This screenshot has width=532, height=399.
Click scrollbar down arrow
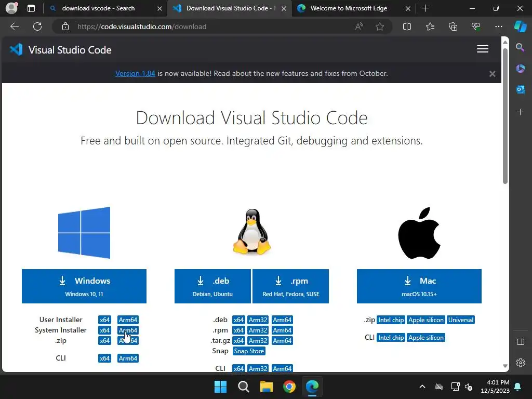pos(505,366)
